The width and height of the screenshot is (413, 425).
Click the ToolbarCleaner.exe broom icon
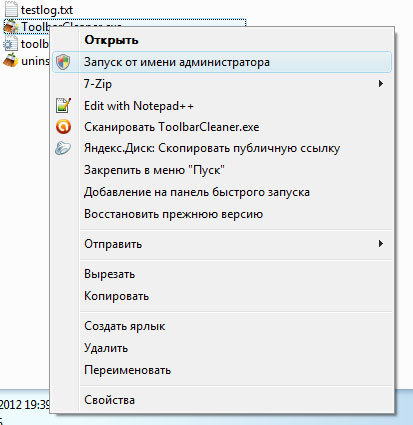pos(11,27)
